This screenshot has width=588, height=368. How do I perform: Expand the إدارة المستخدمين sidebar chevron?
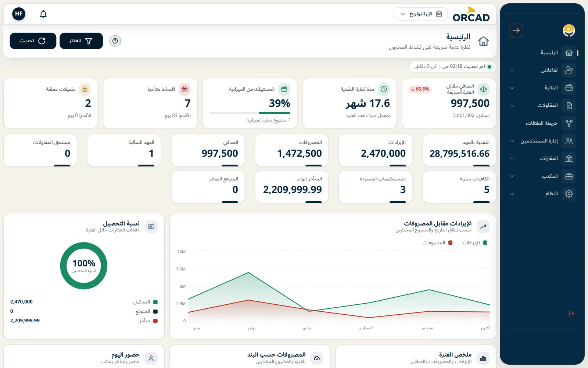tap(512, 141)
